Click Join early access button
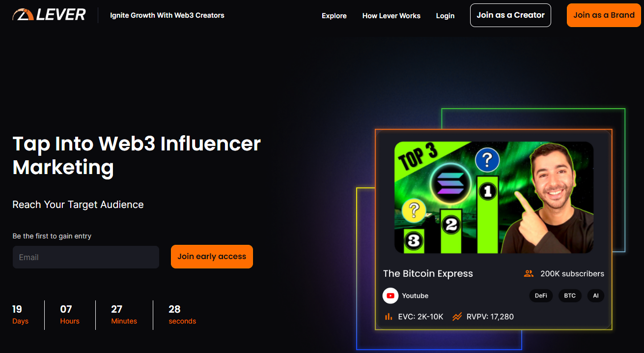 [x=212, y=257]
